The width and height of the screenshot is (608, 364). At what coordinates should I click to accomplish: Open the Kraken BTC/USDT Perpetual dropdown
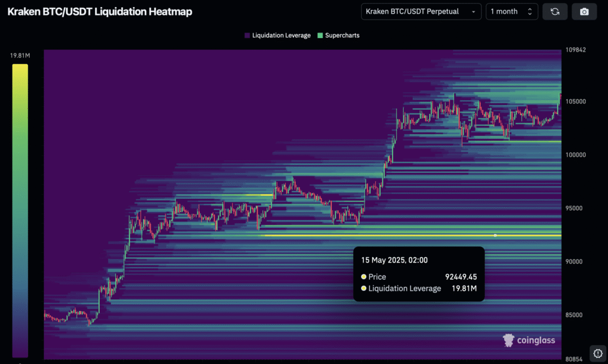tap(421, 12)
